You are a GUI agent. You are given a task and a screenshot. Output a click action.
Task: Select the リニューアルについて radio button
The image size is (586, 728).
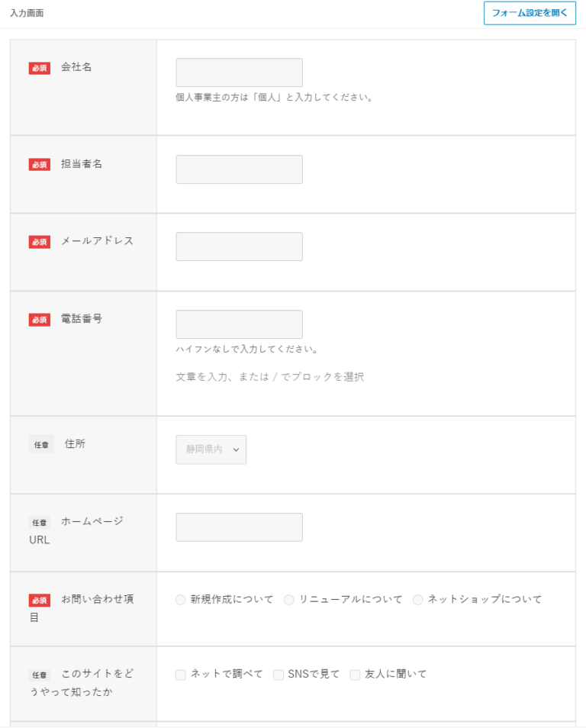pyautogui.click(x=289, y=600)
